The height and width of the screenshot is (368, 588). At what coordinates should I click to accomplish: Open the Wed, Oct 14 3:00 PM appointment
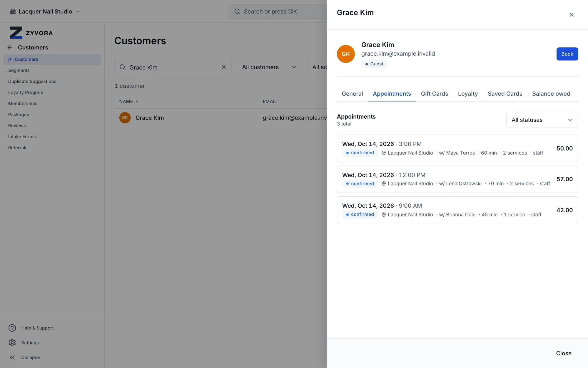coord(457,148)
